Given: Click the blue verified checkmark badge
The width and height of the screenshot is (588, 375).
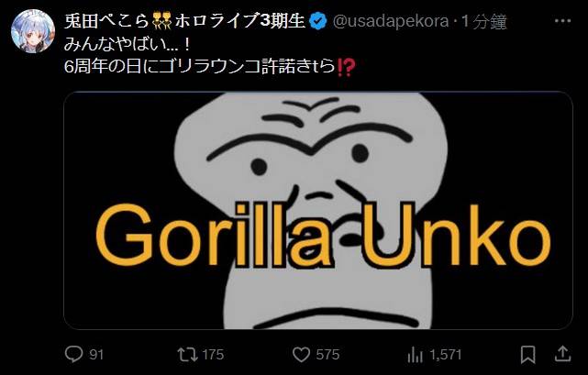Looking at the screenshot, I should tap(318, 21).
